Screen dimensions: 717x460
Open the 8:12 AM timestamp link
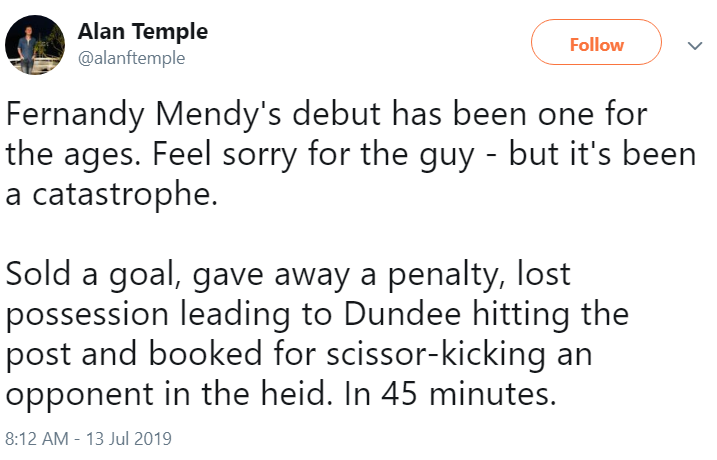[x=37, y=439]
